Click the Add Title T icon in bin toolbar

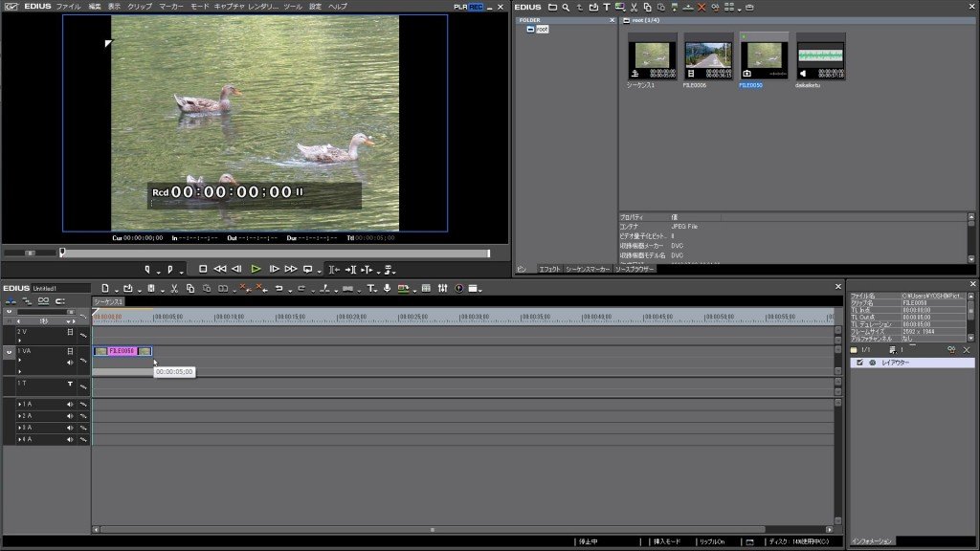(x=606, y=8)
